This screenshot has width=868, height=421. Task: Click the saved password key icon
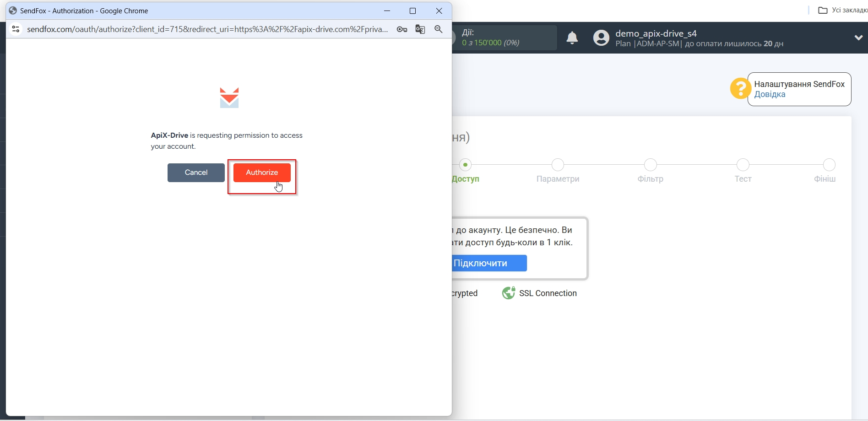point(402,29)
